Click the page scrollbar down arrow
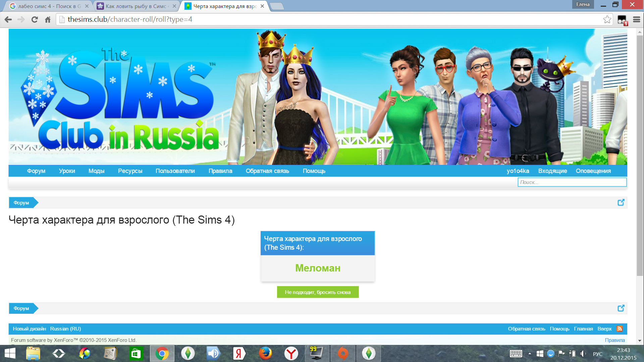The height and width of the screenshot is (362, 644). [x=640, y=341]
